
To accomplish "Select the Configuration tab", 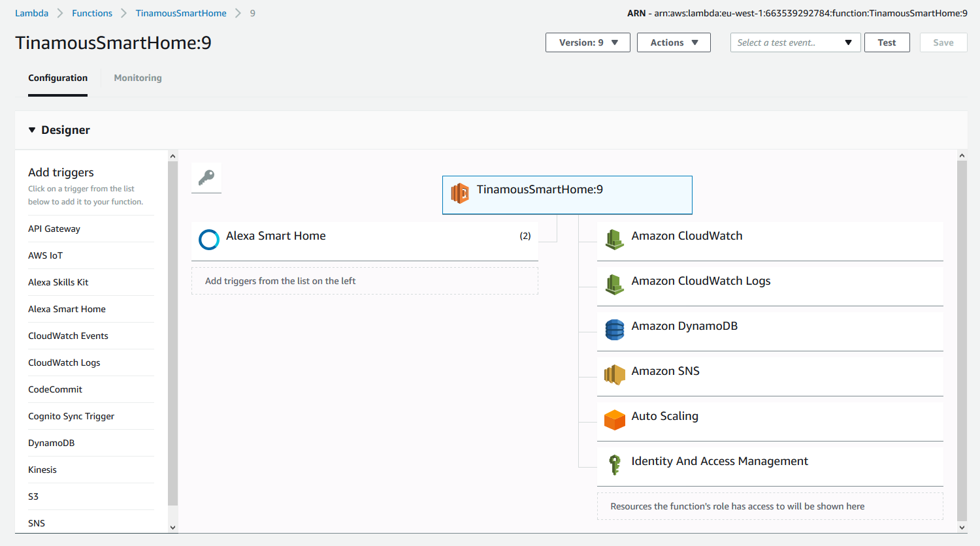I will 57,78.
